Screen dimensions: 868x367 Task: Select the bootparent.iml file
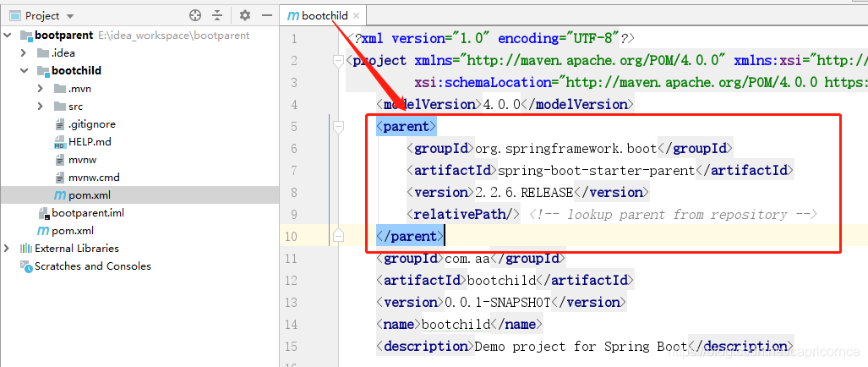tap(87, 212)
